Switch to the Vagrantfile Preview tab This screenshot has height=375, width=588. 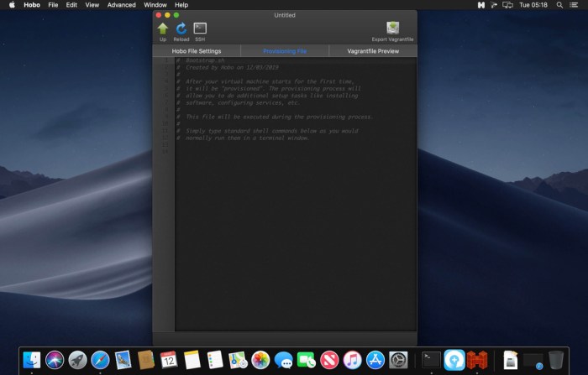pos(373,51)
